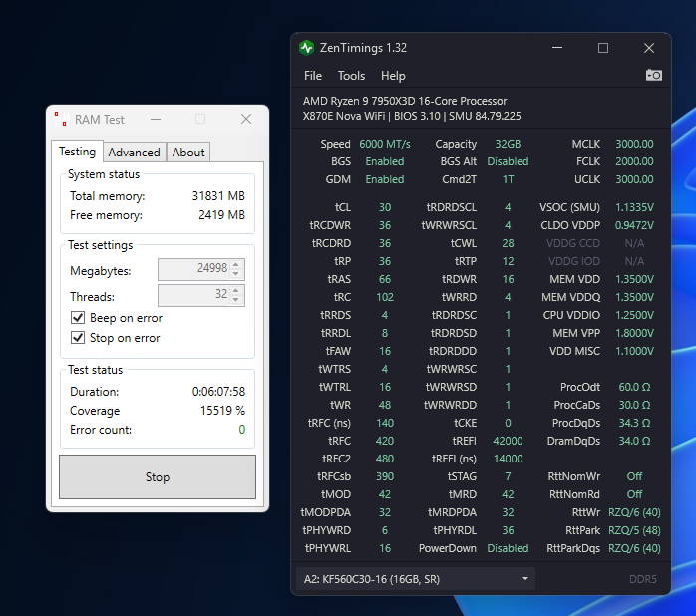Viewport: 696px width, 616px height.
Task: Uncheck the Beep on error checkbox
Action: (x=78, y=318)
